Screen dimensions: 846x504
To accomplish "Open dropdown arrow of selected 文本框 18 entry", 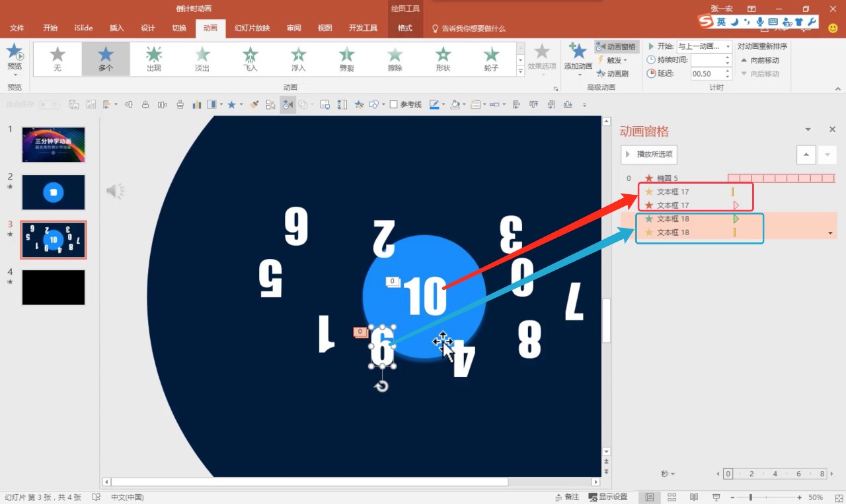I will pos(830,233).
